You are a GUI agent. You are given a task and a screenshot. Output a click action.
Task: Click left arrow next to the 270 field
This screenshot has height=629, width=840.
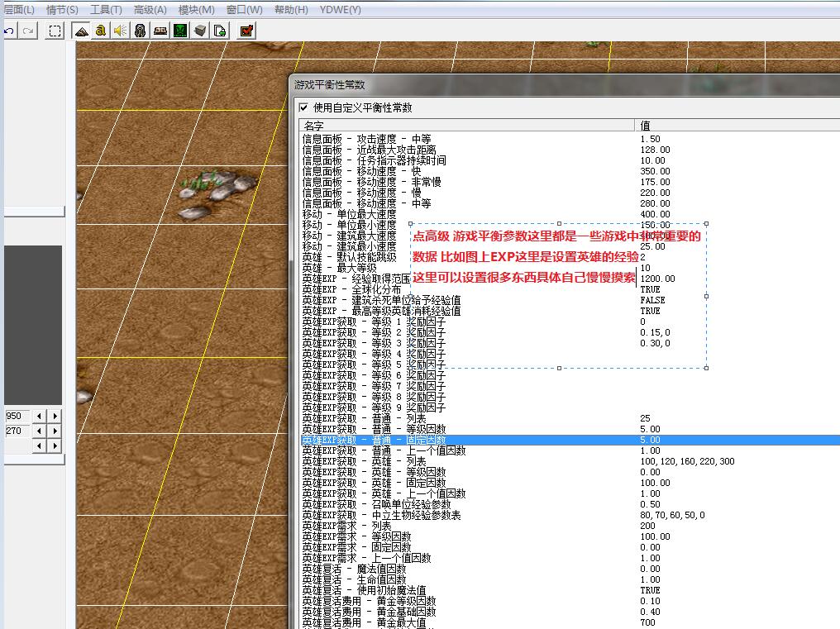39,431
